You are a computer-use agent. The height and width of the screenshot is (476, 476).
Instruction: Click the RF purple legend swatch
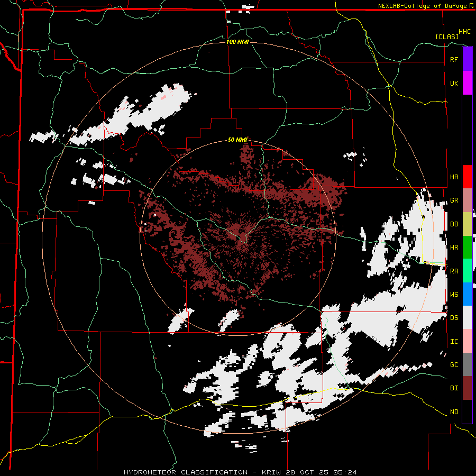(x=467, y=59)
